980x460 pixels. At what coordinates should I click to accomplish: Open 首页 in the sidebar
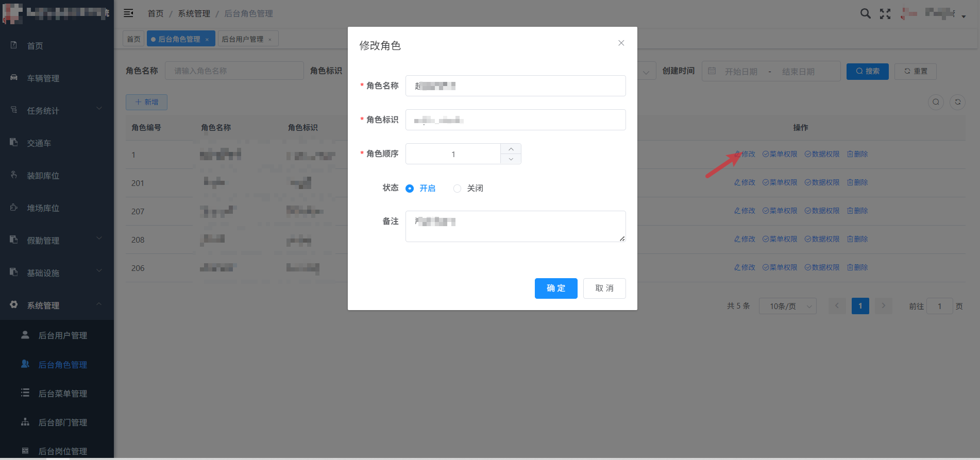coord(57,46)
